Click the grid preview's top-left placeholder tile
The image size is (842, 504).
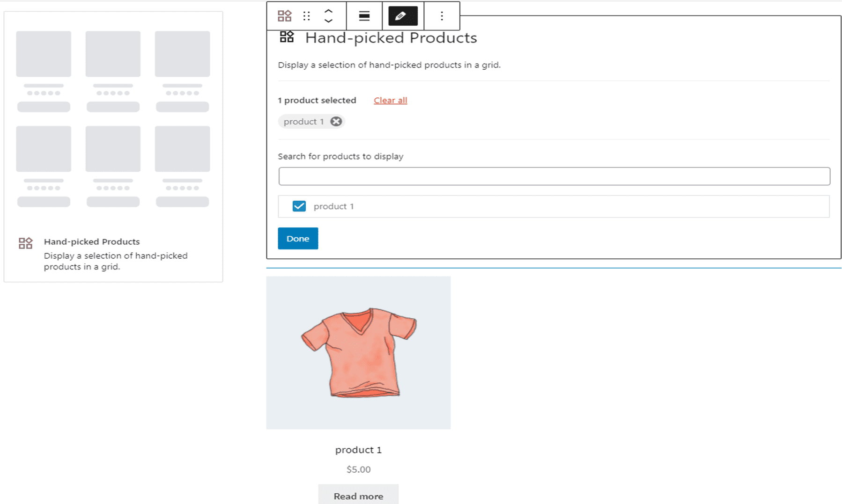pyautogui.click(x=44, y=54)
